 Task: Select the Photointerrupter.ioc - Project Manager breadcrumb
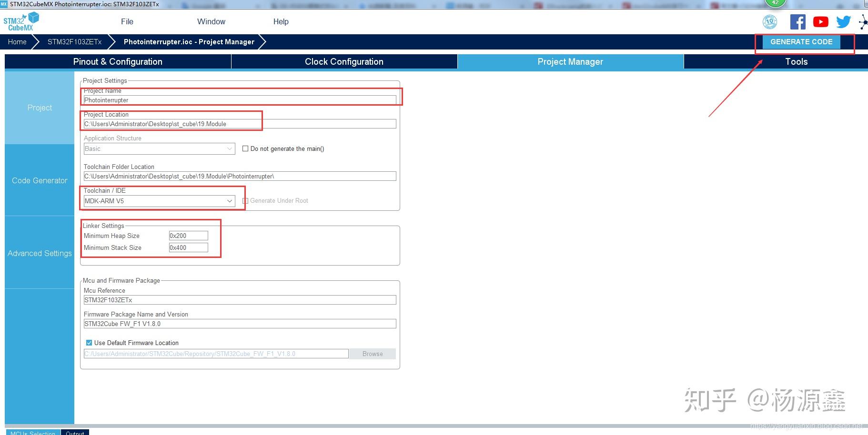tap(189, 42)
